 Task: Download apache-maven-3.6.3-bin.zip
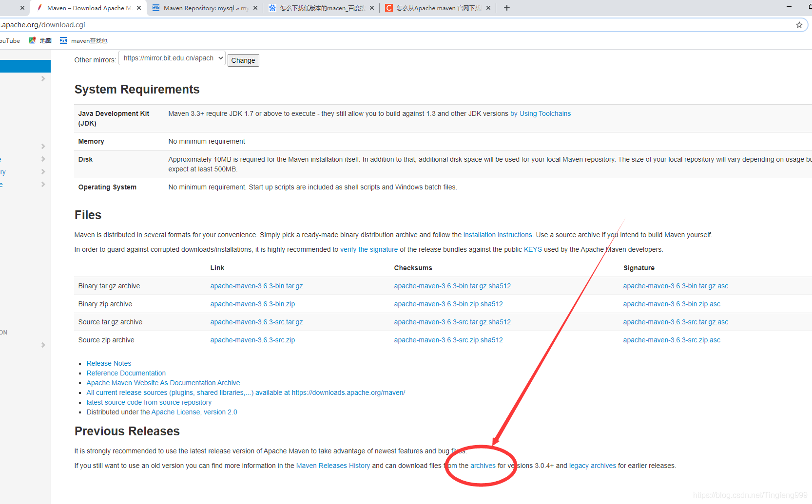(253, 304)
